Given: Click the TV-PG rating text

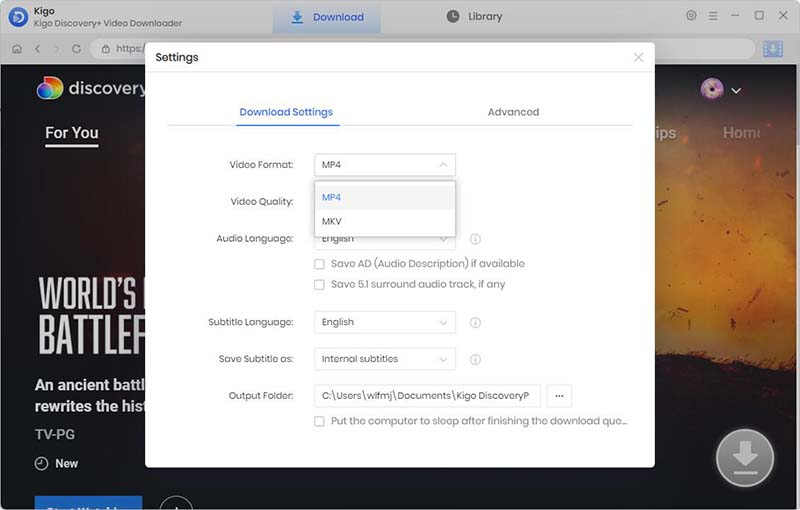Looking at the screenshot, I should click(x=55, y=435).
